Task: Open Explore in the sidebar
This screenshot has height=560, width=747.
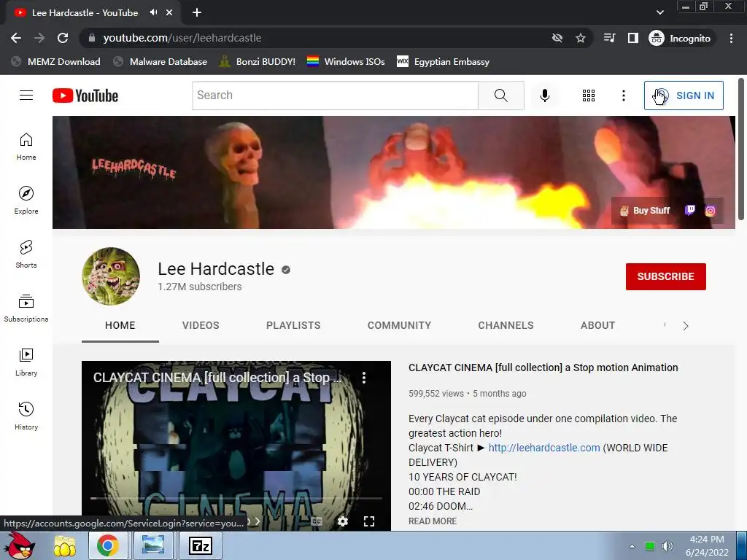Action: [x=26, y=201]
